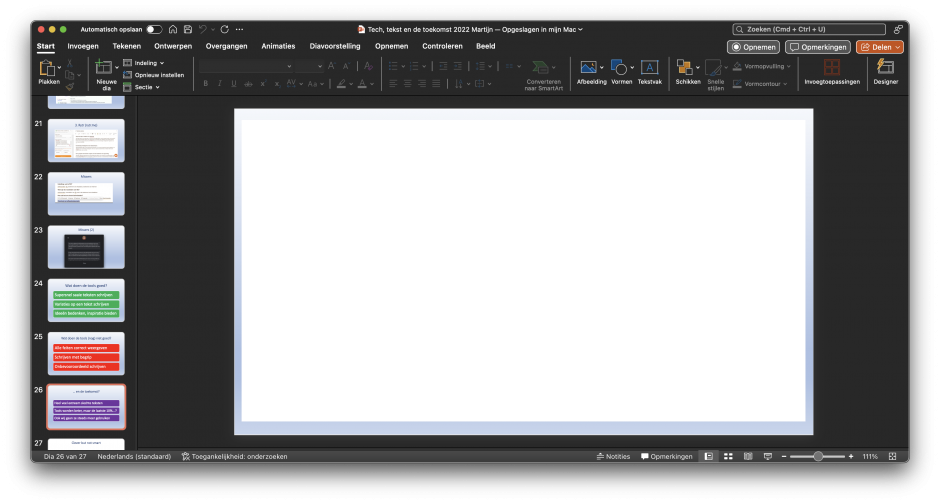
Task: Switch to slide sorter grid view
Action: [728, 456]
